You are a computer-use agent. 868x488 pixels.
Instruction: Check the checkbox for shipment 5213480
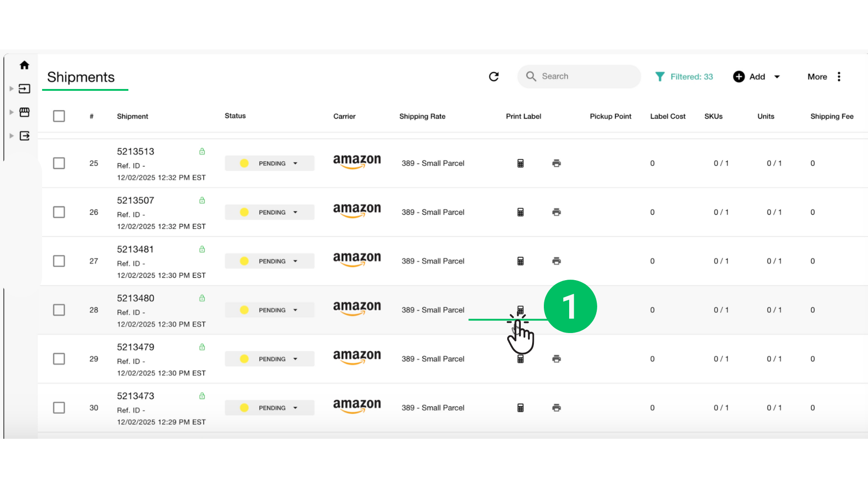[59, 310]
